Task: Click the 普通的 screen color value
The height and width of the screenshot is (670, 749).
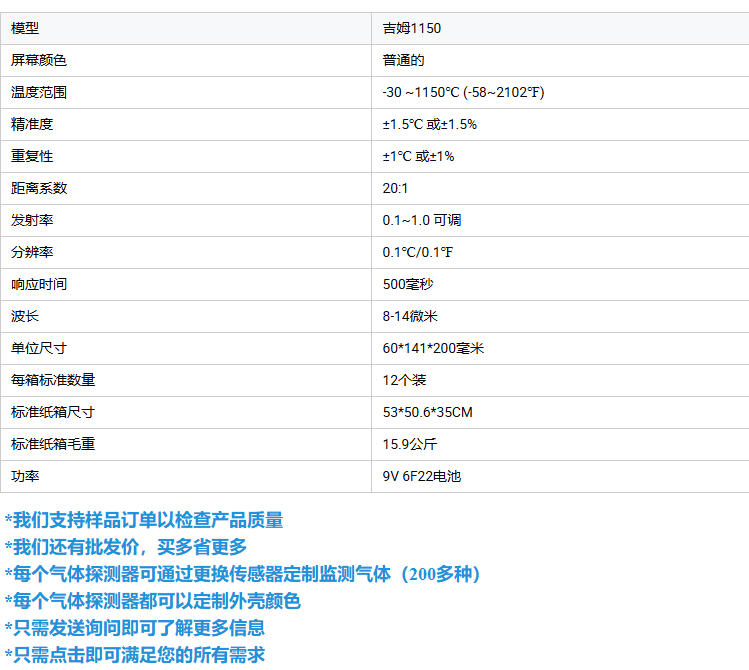Action: tap(403, 60)
